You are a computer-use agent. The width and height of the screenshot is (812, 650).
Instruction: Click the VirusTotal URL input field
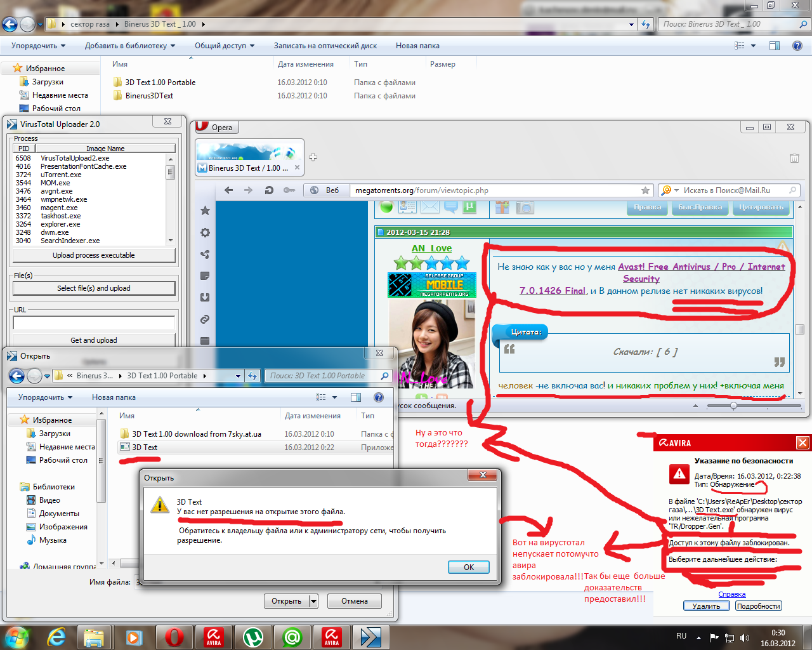[x=94, y=322]
